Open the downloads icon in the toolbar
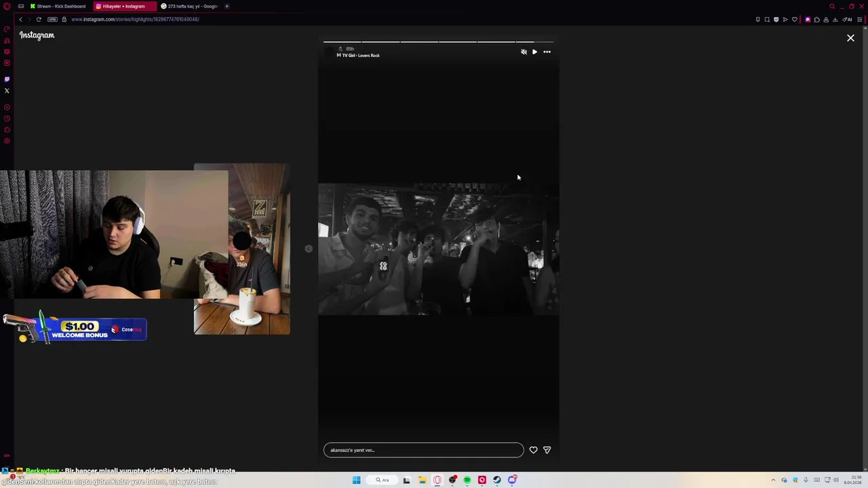The height and width of the screenshot is (488, 868). pyautogui.click(x=835, y=20)
